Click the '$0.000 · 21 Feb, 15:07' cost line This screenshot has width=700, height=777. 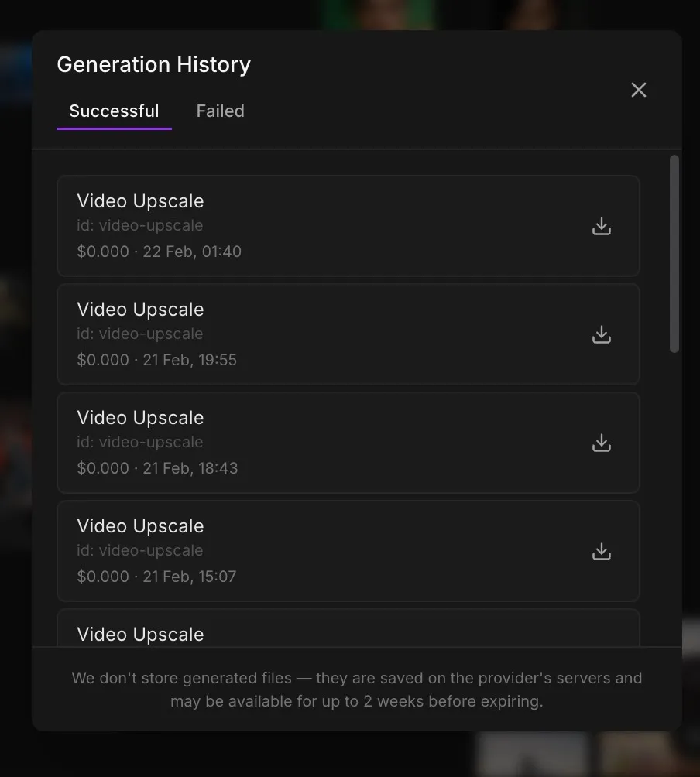pyautogui.click(x=156, y=577)
